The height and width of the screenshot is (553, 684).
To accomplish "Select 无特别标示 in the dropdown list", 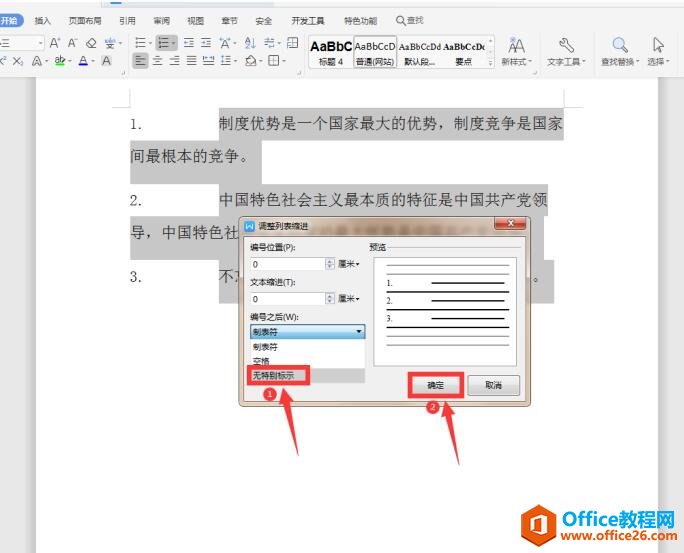I will (x=273, y=375).
